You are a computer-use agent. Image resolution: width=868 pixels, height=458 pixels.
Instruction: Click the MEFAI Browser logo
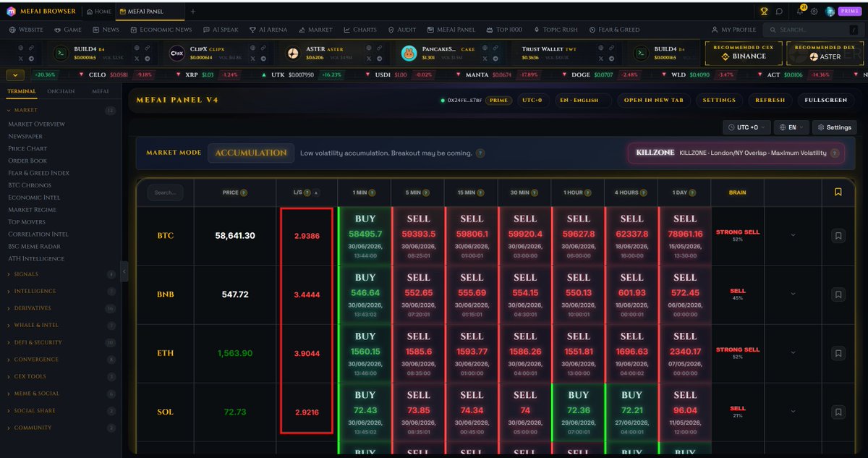pyautogui.click(x=12, y=12)
